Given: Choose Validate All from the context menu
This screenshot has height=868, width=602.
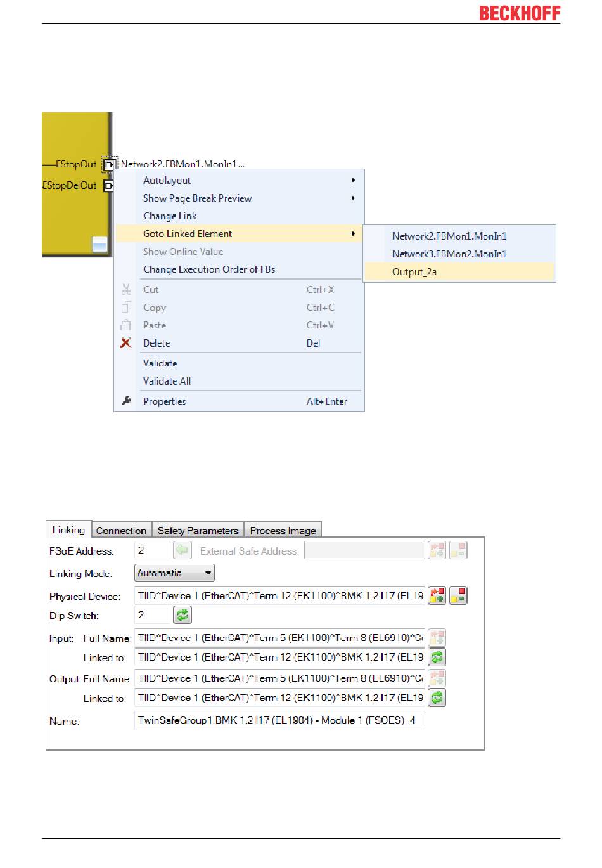Looking at the screenshot, I should coord(240,381).
